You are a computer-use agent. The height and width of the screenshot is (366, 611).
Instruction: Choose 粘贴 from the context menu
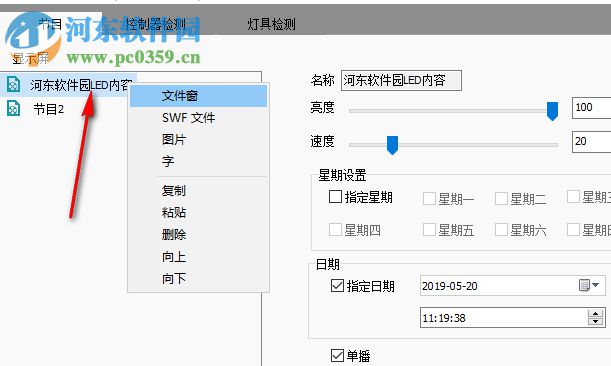pyautogui.click(x=198, y=212)
